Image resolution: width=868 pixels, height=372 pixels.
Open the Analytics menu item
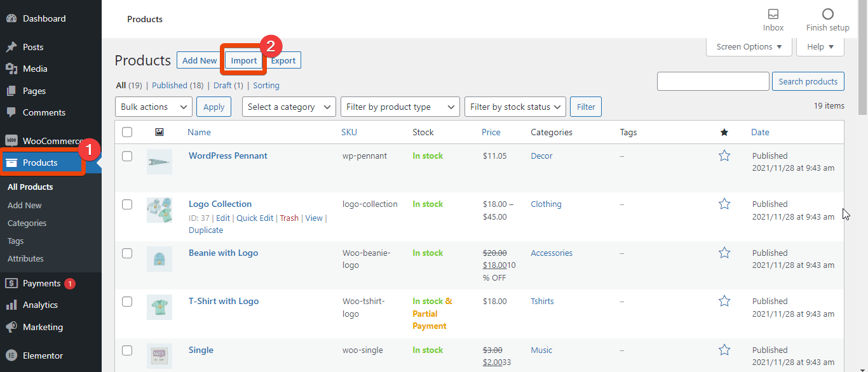point(40,305)
